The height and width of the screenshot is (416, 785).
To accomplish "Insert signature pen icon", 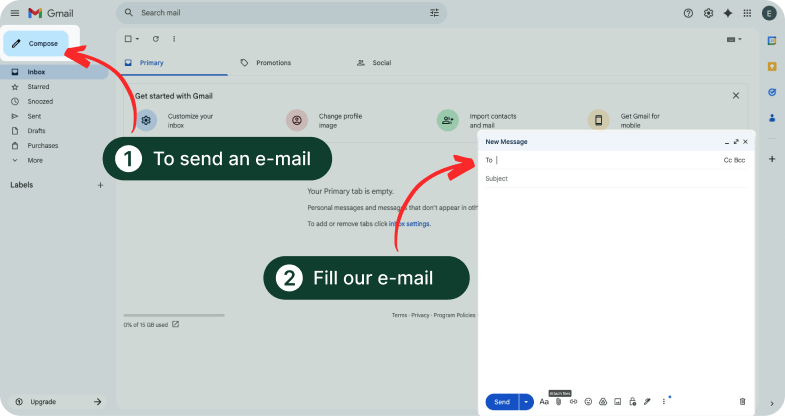I will point(647,401).
